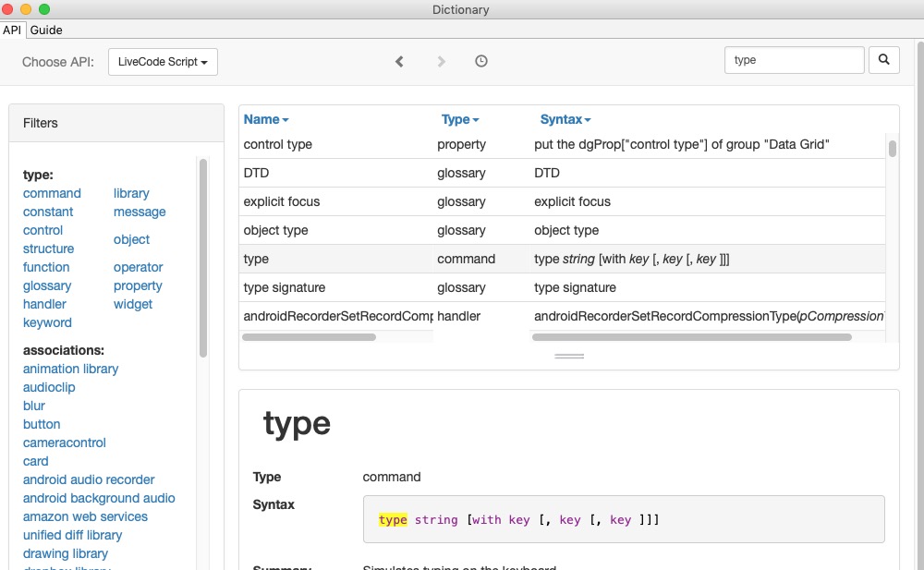Filter by the command type

(52, 193)
